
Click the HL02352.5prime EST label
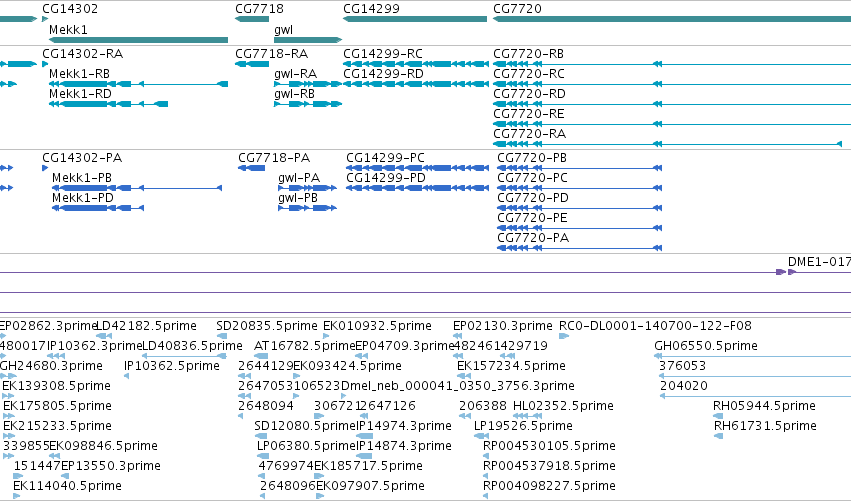click(563, 406)
